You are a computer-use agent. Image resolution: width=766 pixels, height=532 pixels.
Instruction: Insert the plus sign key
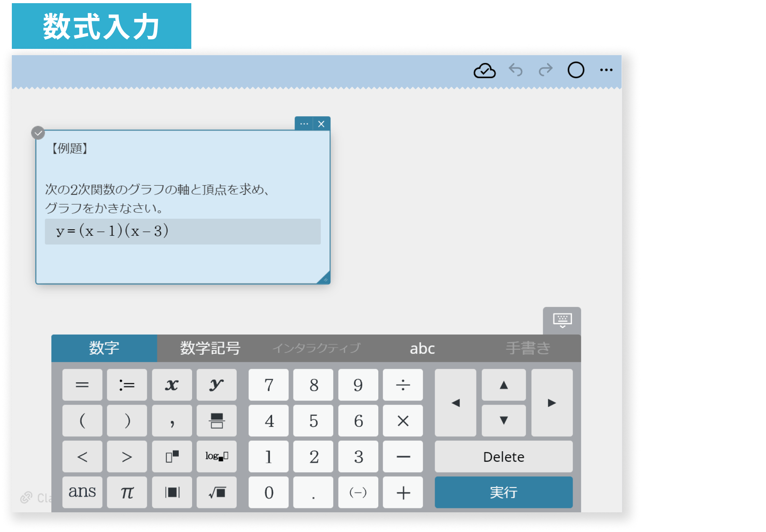[x=403, y=492]
